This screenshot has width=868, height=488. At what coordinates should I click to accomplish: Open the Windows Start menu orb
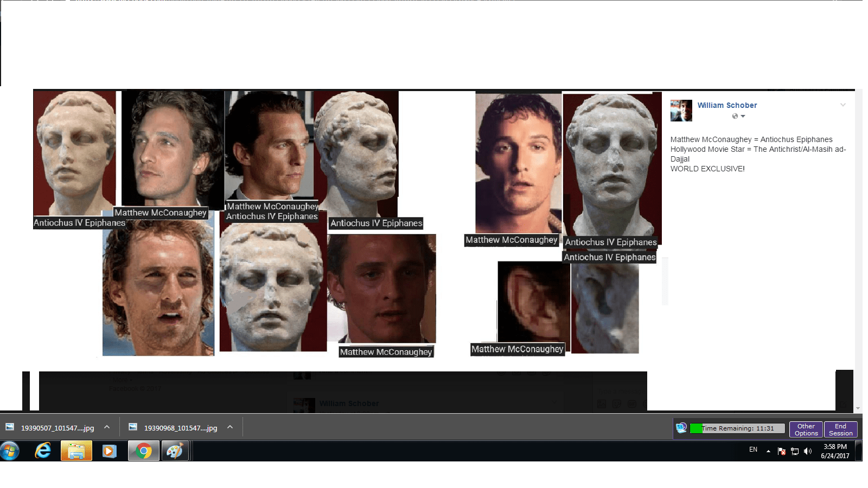point(10,451)
